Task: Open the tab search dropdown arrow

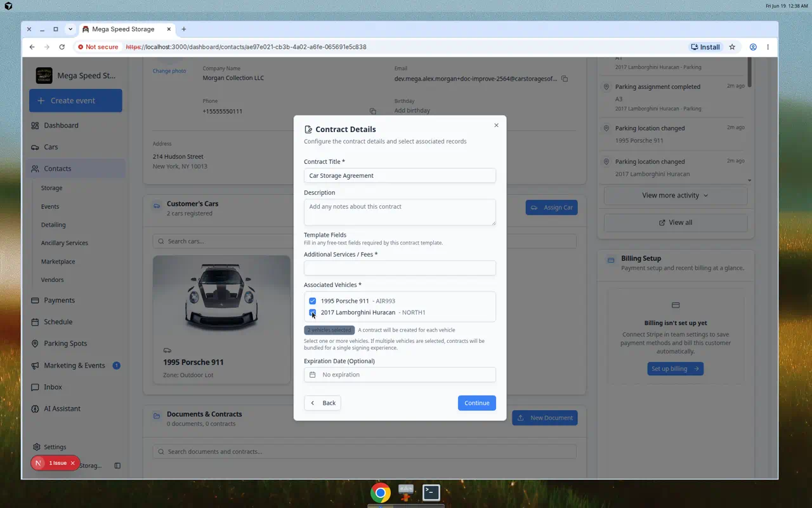Action: point(70,29)
